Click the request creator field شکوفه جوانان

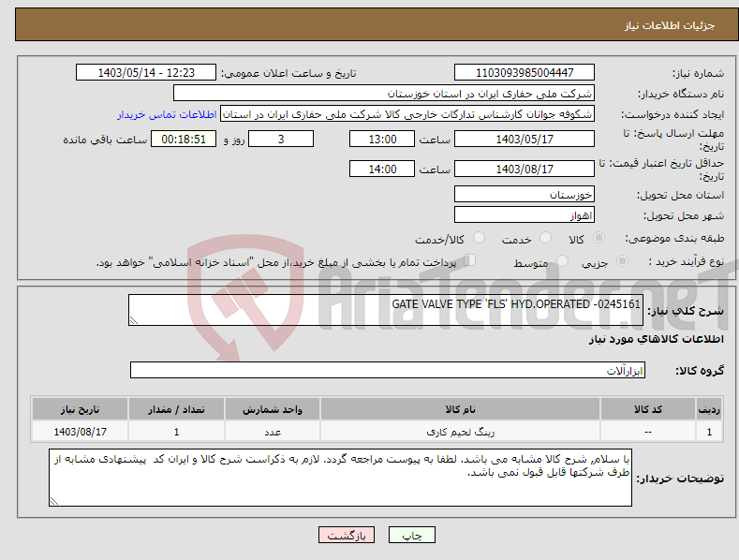407,114
